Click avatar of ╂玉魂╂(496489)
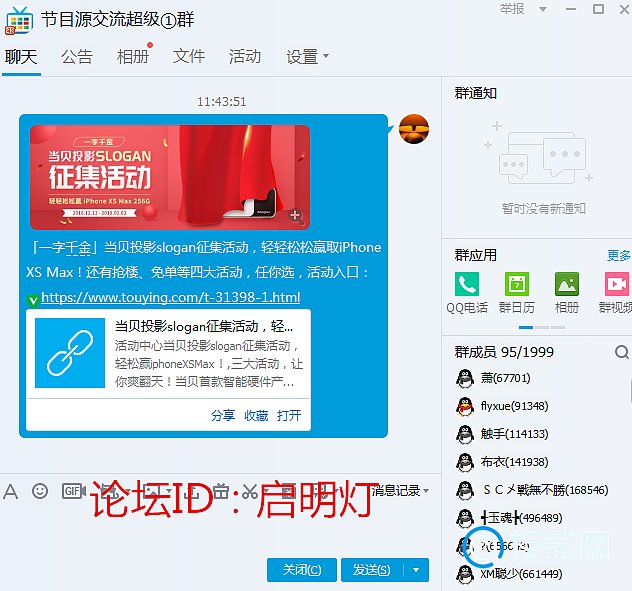The image size is (632, 591). pyautogui.click(x=465, y=518)
